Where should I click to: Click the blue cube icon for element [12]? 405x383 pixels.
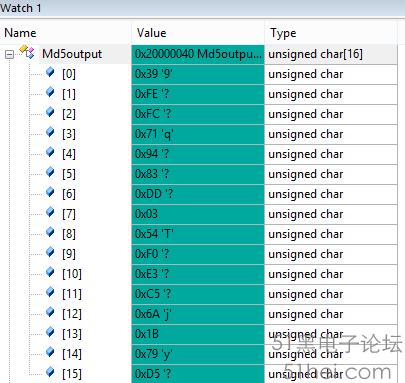pyautogui.click(x=50, y=312)
